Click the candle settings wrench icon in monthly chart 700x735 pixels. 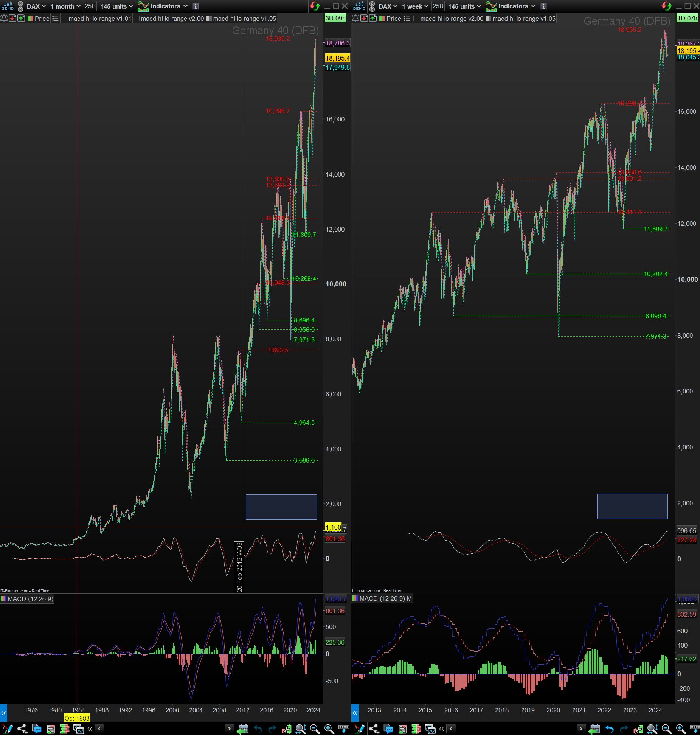[x=286, y=729]
